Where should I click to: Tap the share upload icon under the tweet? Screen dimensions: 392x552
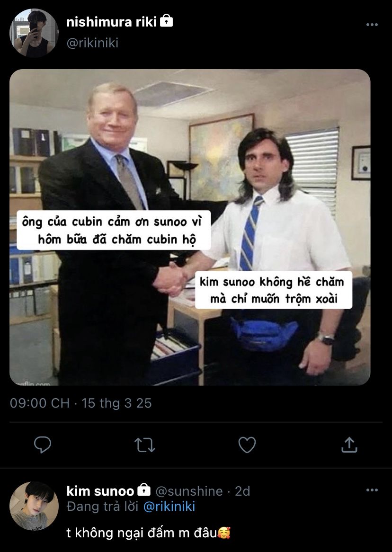coord(349,445)
